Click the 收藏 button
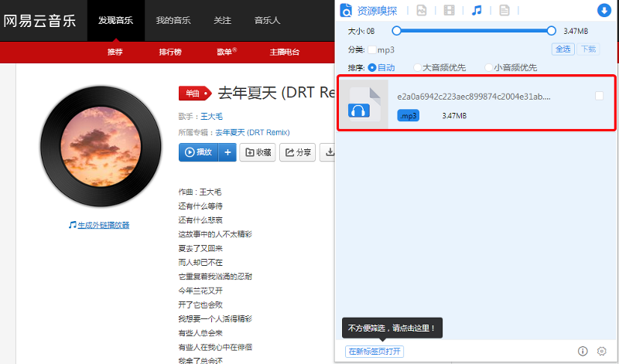 click(258, 152)
